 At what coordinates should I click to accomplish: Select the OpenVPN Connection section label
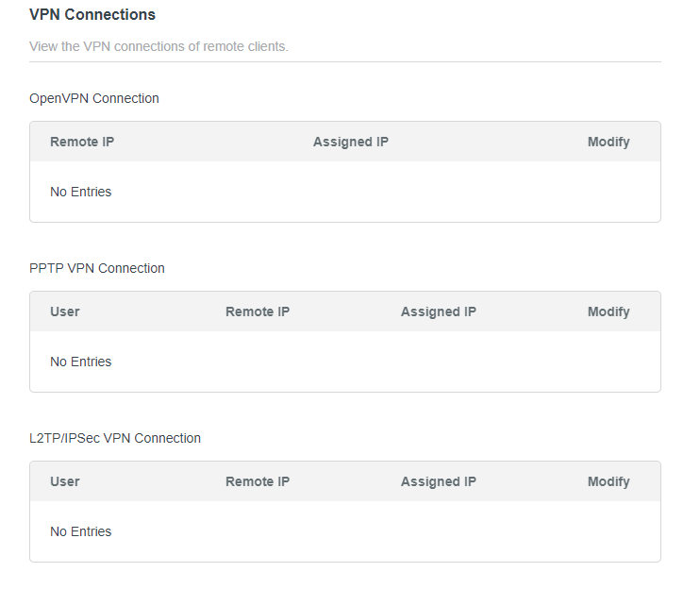pos(94,98)
